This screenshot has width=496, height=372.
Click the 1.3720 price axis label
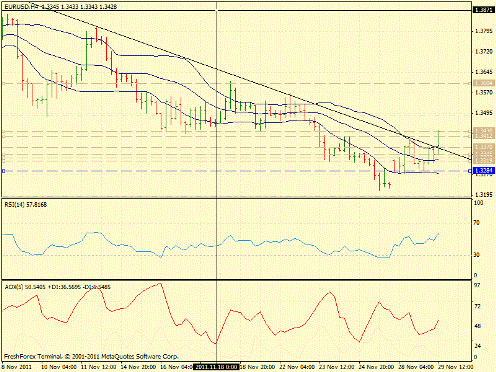coord(484,52)
